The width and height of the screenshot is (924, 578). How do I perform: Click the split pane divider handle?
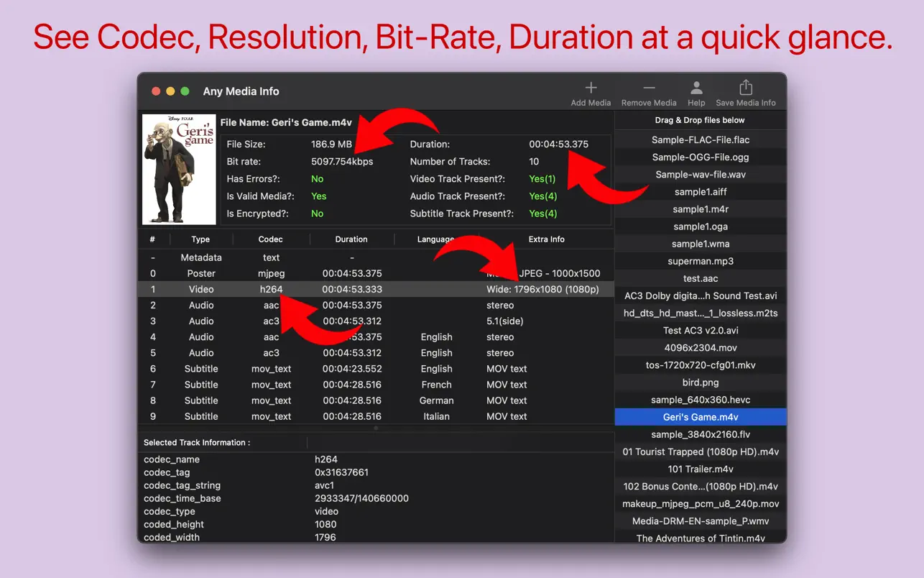pyautogui.click(x=376, y=428)
